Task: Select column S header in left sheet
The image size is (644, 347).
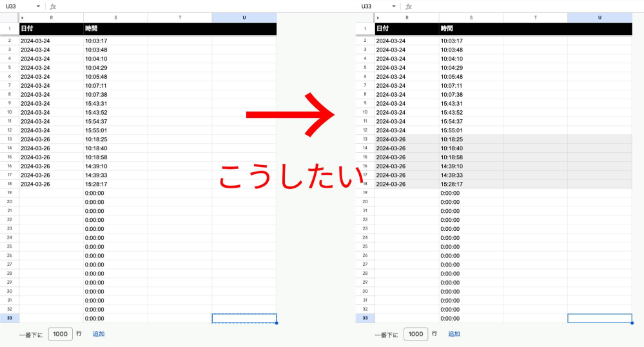Action: tap(115, 17)
